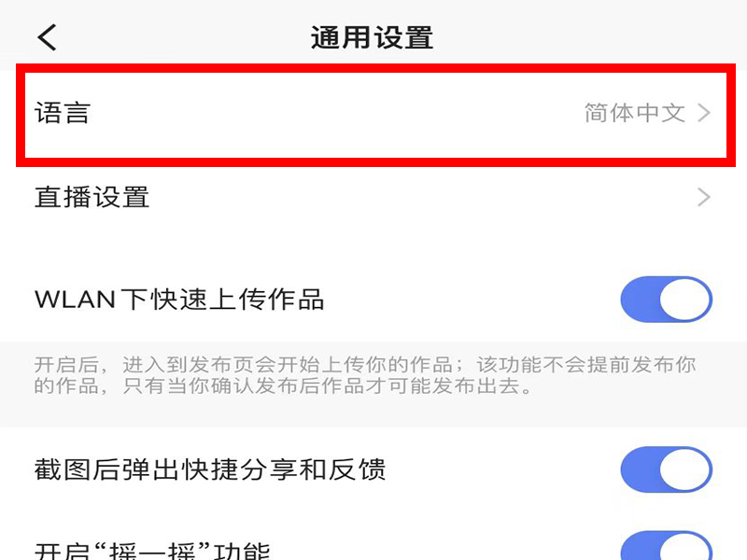Disable 截图后弹出快捷分享和反馈 switch
747x560 pixels.
click(x=666, y=469)
